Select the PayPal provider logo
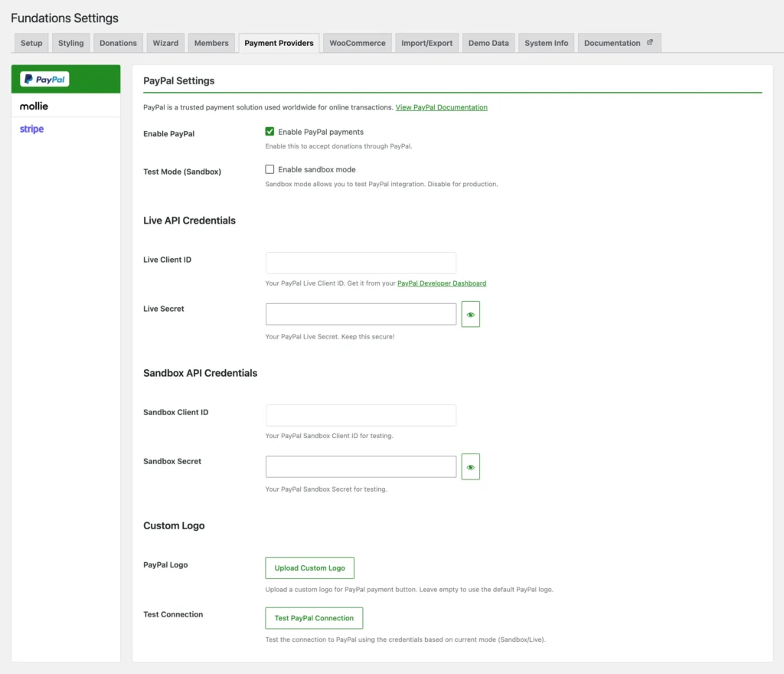The height and width of the screenshot is (674, 784). 44,79
